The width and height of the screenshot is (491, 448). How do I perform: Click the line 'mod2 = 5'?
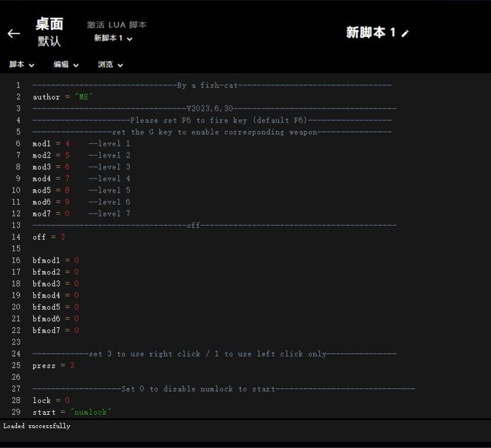point(51,155)
